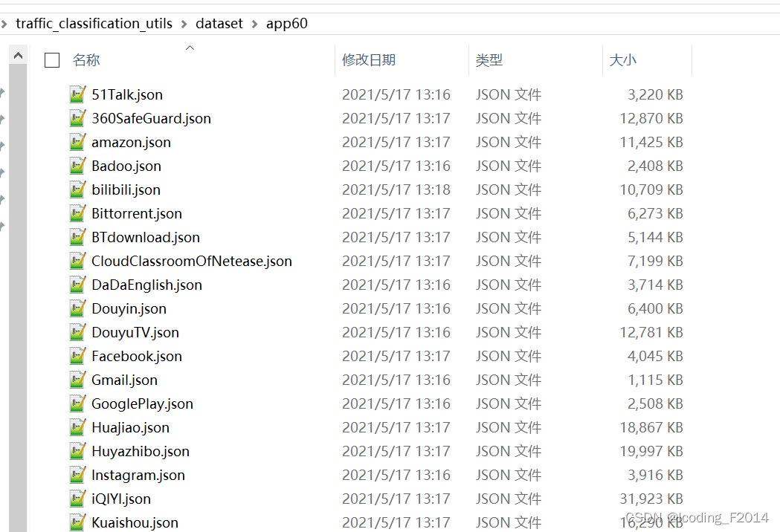Click the iQIYI.json file icon
This screenshot has width=780, height=532.
click(77, 498)
